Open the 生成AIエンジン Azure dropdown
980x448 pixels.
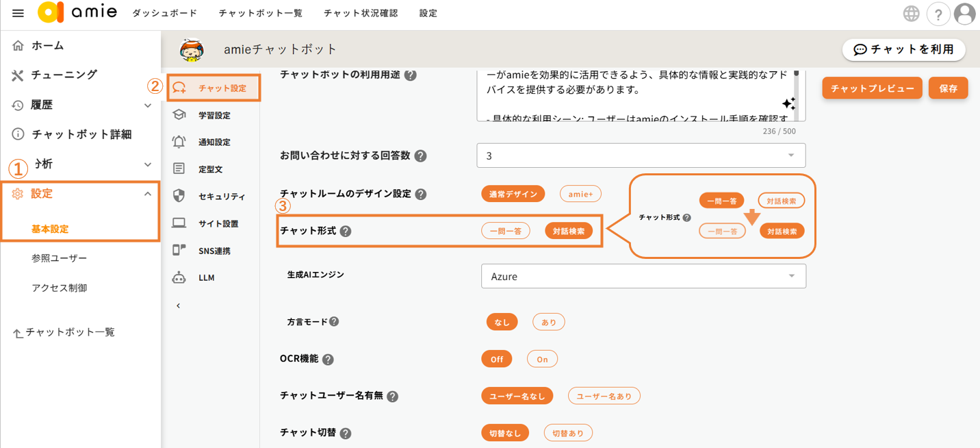(643, 276)
